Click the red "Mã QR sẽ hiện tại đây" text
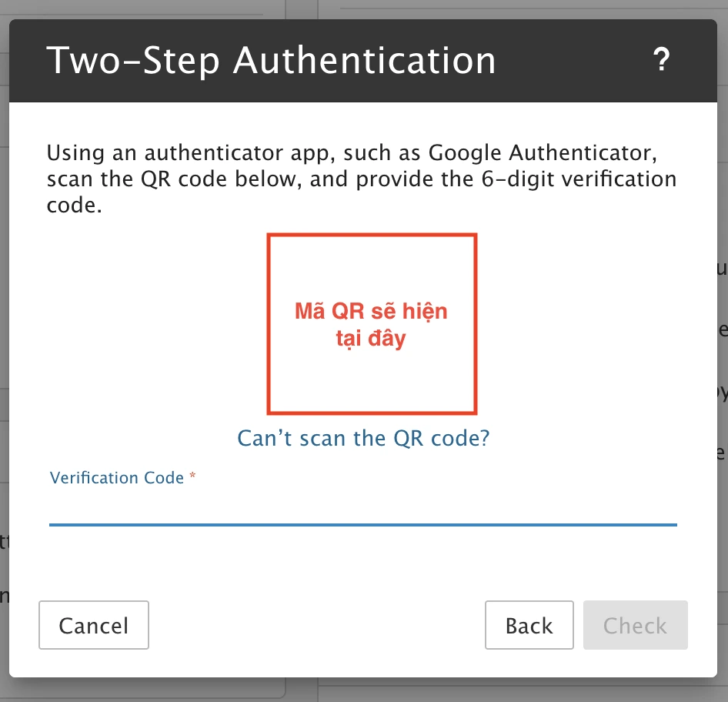 [371, 325]
